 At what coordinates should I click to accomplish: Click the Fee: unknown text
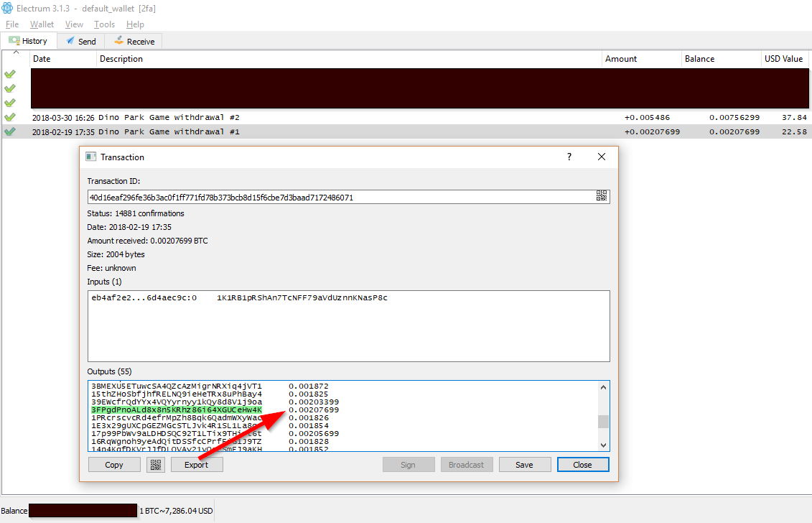click(x=112, y=268)
